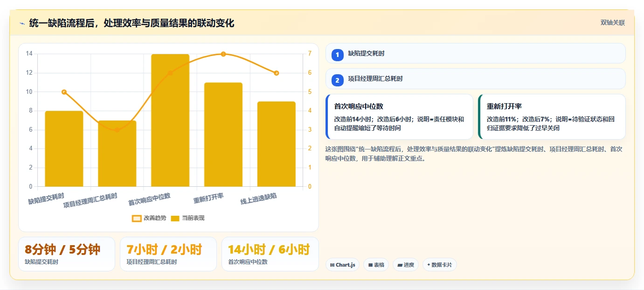Click the trend line point on 项目经理周汇总耗时 bar
644x290 pixels.
pyautogui.click(x=117, y=130)
